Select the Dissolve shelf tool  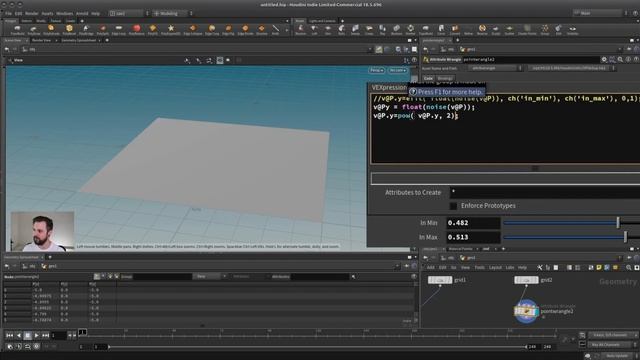pyautogui.click(x=262, y=30)
